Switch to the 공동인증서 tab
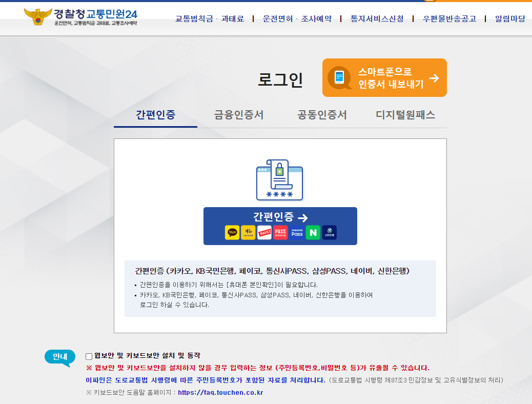This screenshot has height=404, width=532. tap(322, 115)
